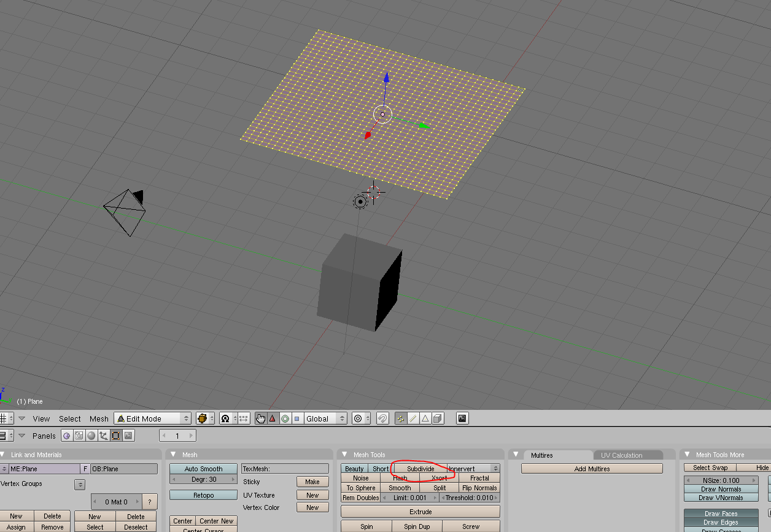Select the rotate manipulator ring icon
The width and height of the screenshot is (771, 532).
(x=285, y=418)
